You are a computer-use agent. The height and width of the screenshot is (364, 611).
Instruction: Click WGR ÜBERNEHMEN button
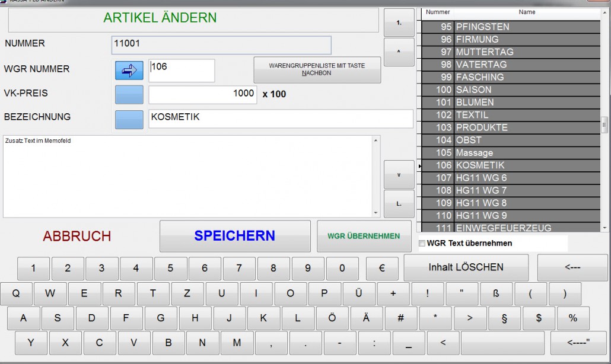[x=364, y=236]
